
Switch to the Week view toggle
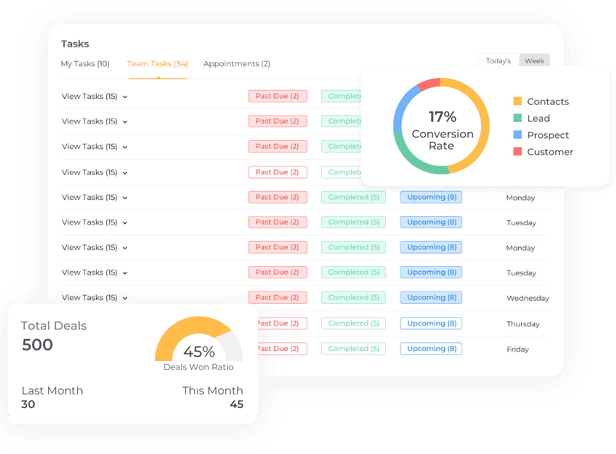tap(535, 61)
